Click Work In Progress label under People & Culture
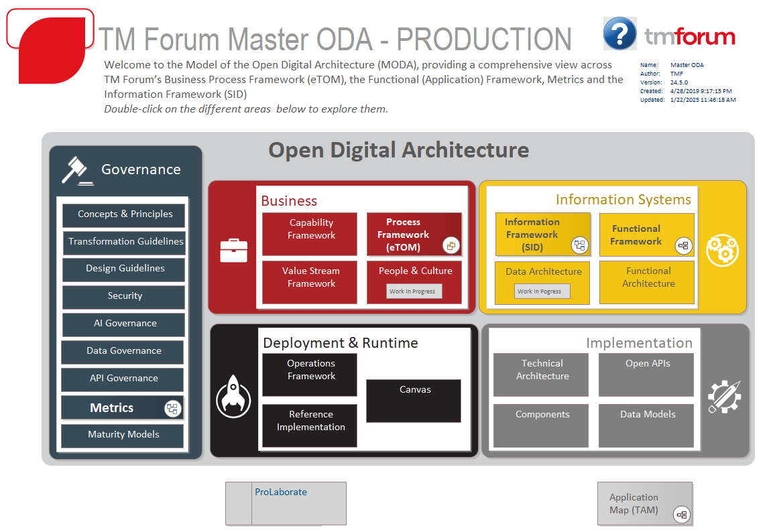 click(414, 291)
